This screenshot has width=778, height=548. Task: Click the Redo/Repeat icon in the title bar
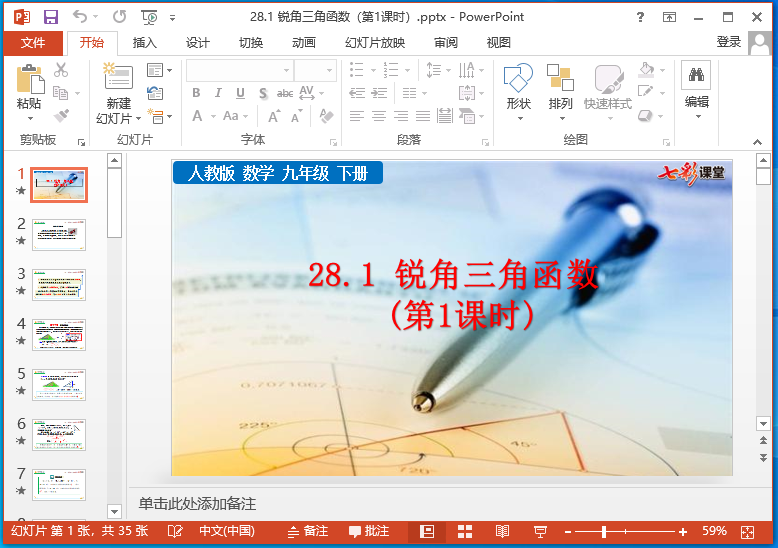coord(119,16)
